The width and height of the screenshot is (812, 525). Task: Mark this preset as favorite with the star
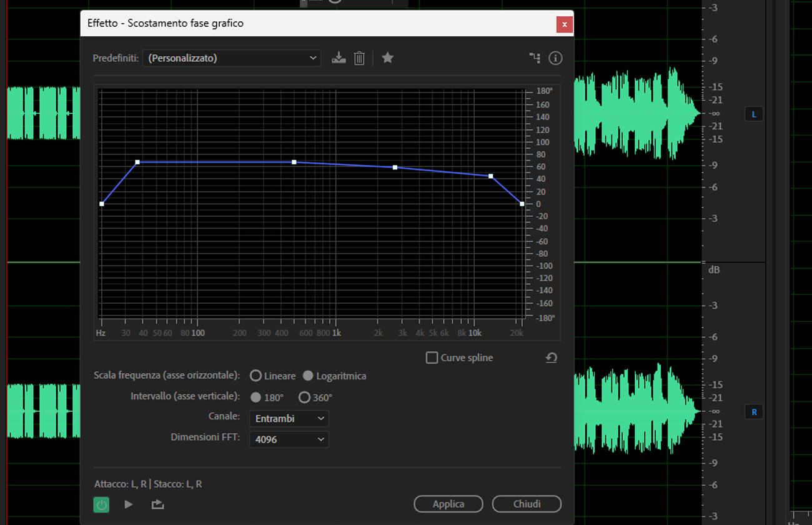(387, 57)
